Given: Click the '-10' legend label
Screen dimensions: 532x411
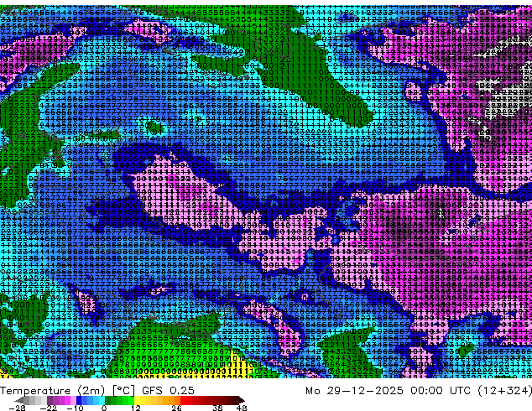Looking at the screenshot, I should pos(75,408).
